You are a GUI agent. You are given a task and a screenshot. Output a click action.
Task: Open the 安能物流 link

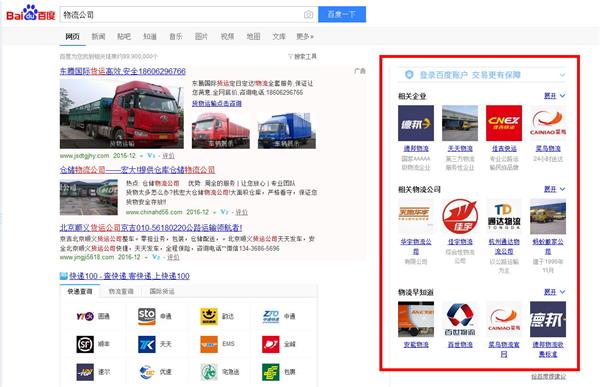416,345
